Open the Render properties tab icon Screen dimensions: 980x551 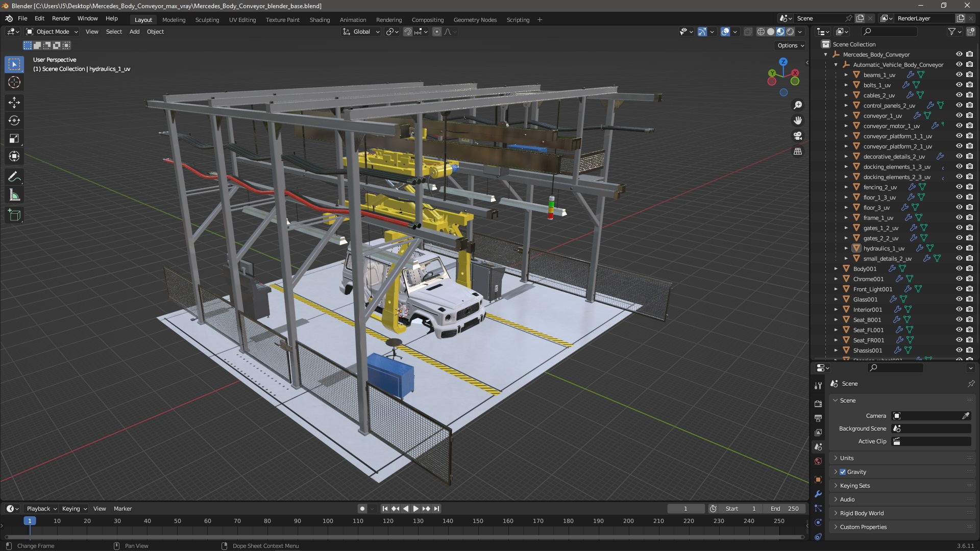tap(818, 404)
